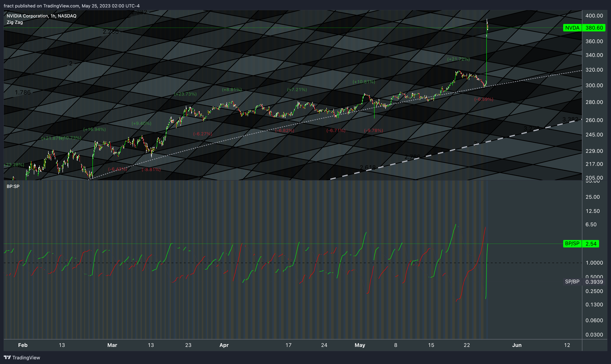
Task: Click the 8 date on time axis
Action: click(x=396, y=345)
